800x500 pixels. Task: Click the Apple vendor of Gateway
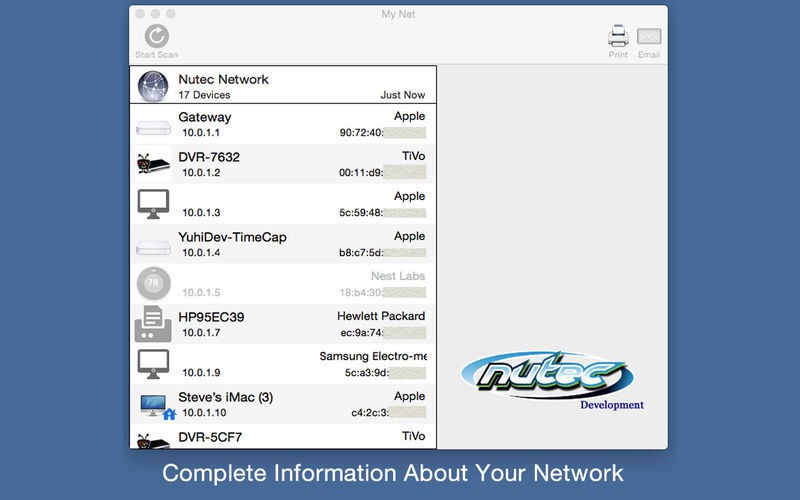pos(409,116)
